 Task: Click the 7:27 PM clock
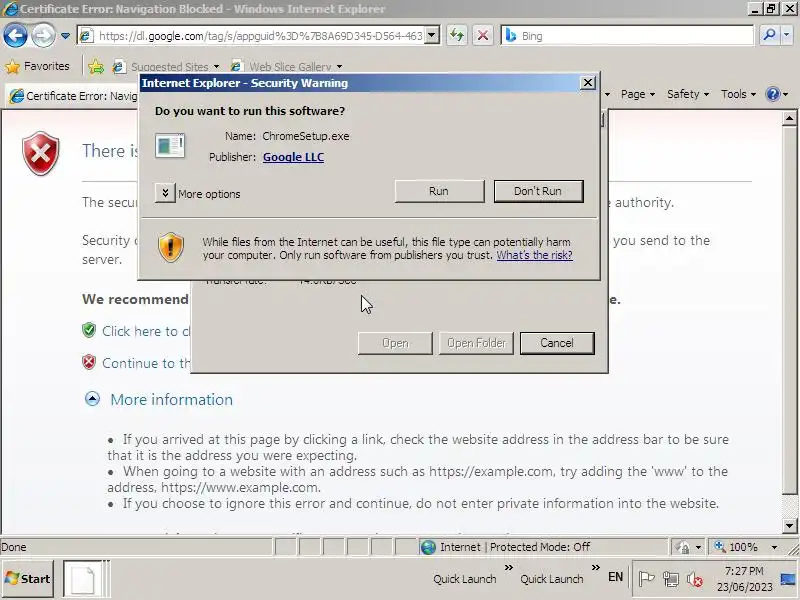(x=744, y=571)
